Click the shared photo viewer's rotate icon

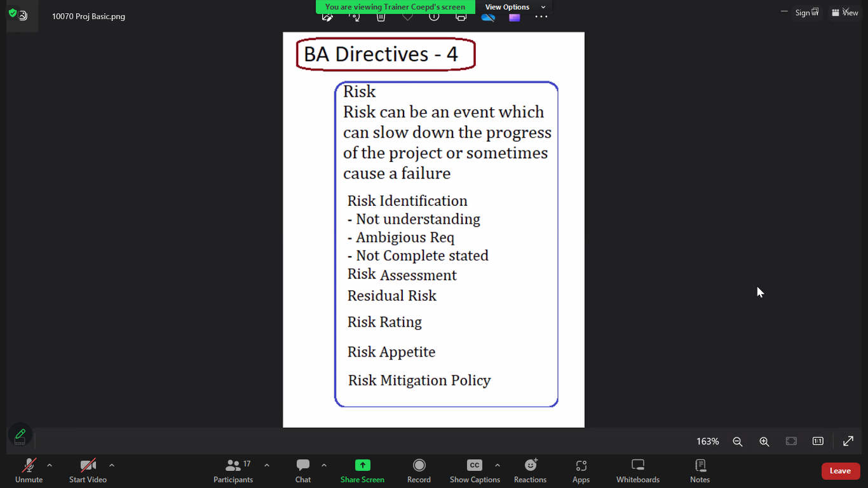click(354, 17)
